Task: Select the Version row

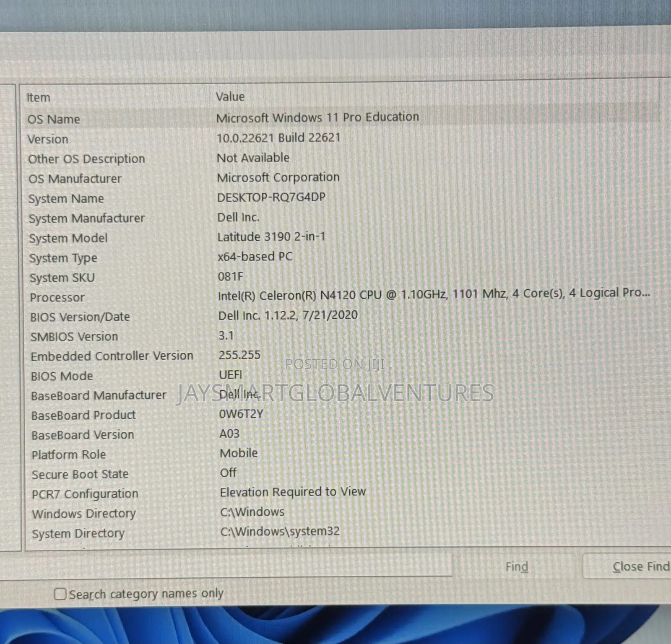Action: pyautogui.click(x=342, y=138)
